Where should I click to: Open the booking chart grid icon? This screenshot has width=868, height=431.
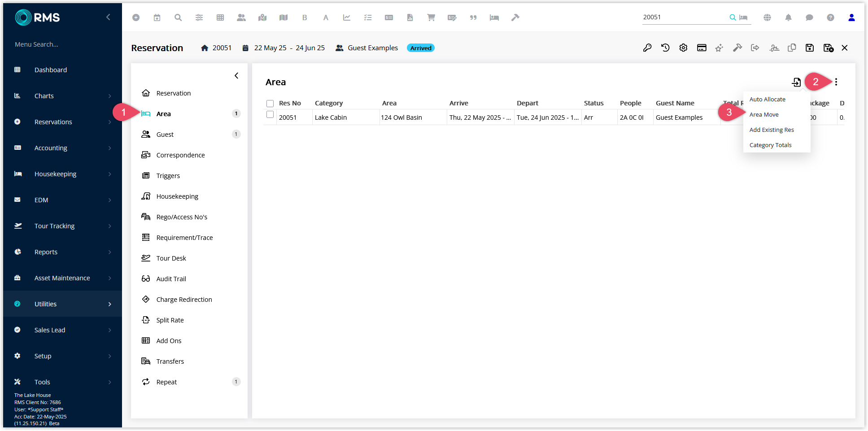pos(220,17)
